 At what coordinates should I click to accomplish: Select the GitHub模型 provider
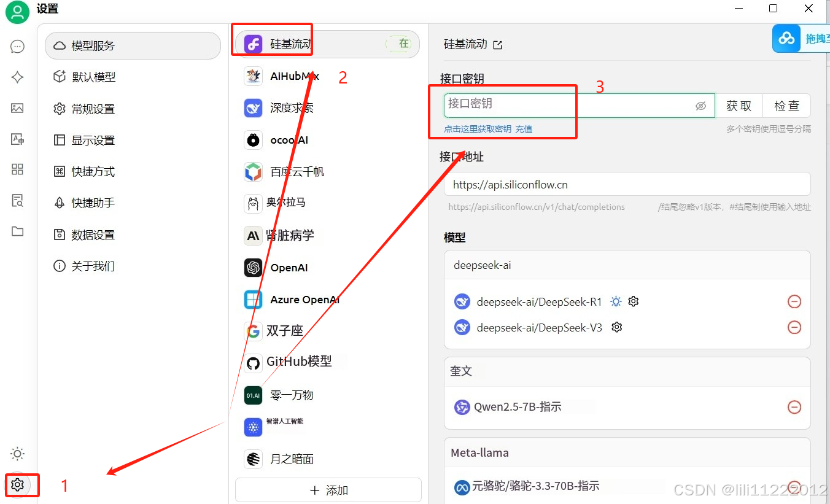click(x=327, y=362)
